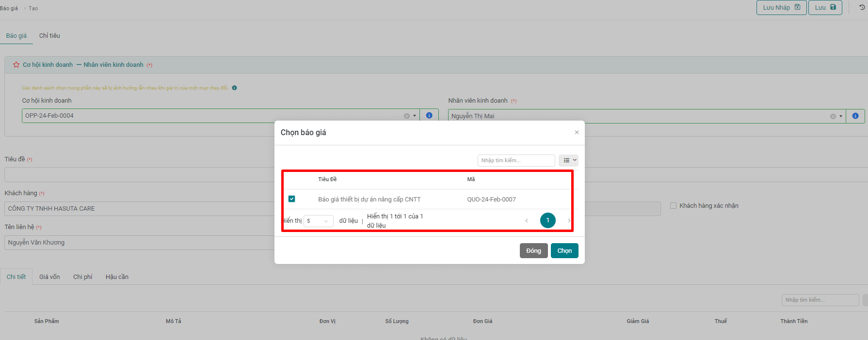This screenshot has height=340, width=868.
Task: Expand the Cơ hội kinh doanh dropdown arrow
Action: coord(415,116)
